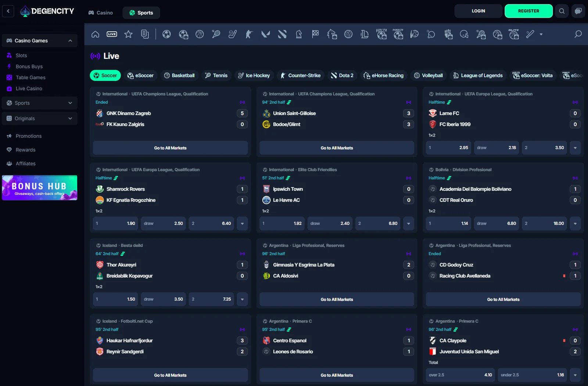The image size is (588, 386).
Task: Select the Dota 2 live filter tab
Action: (342, 75)
